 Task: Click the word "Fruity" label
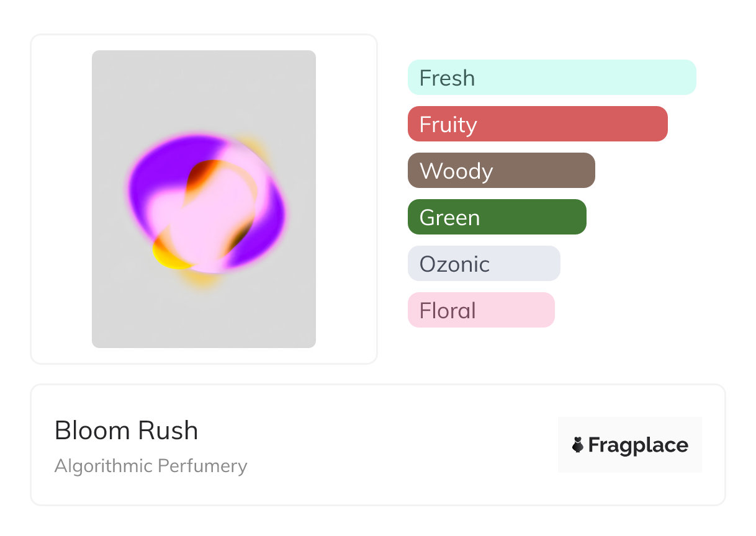pyautogui.click(x=448, y=125)
